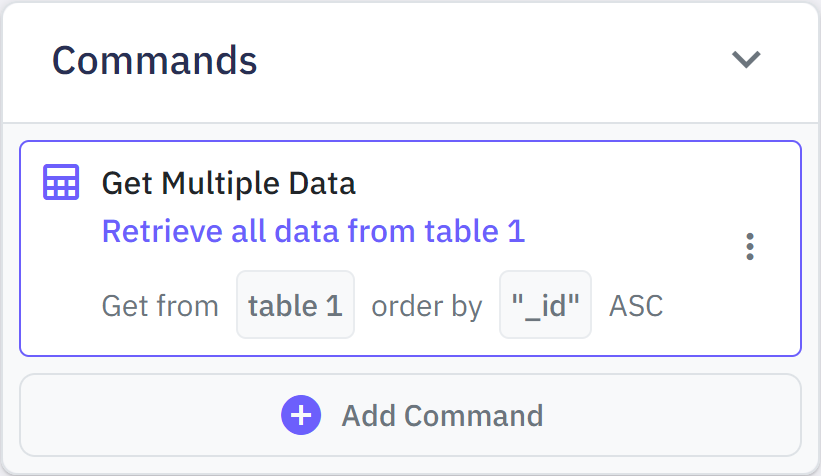Click the "Add Command" text label

[x=442, y=415]
